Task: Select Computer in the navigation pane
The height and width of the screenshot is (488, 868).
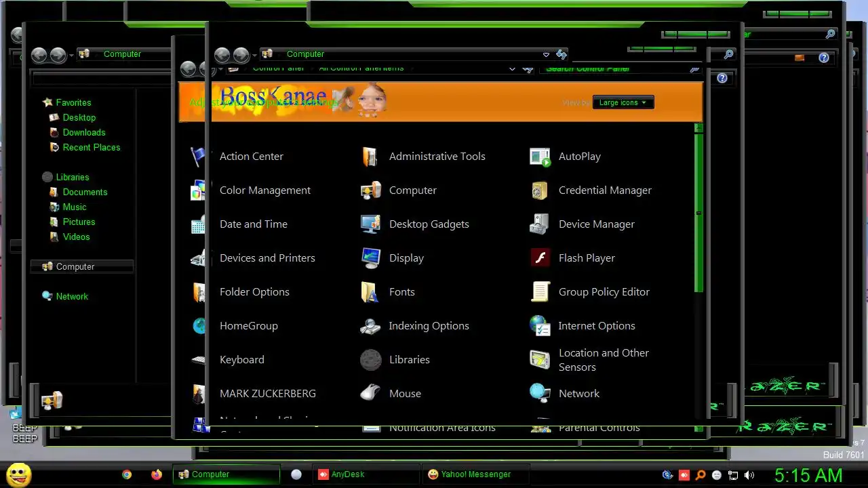Action: [82, 266]
